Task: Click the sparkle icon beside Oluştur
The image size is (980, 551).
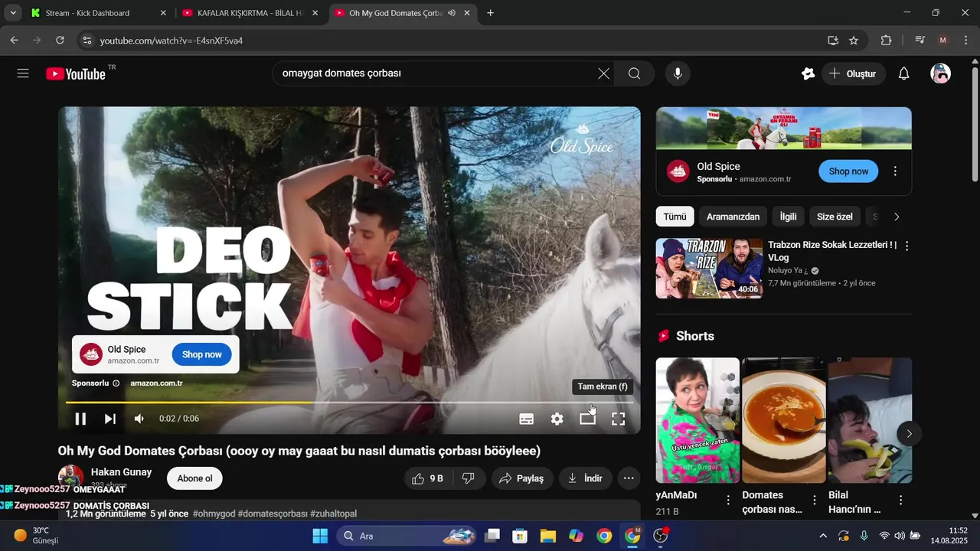Action: (x=808, y=73)
